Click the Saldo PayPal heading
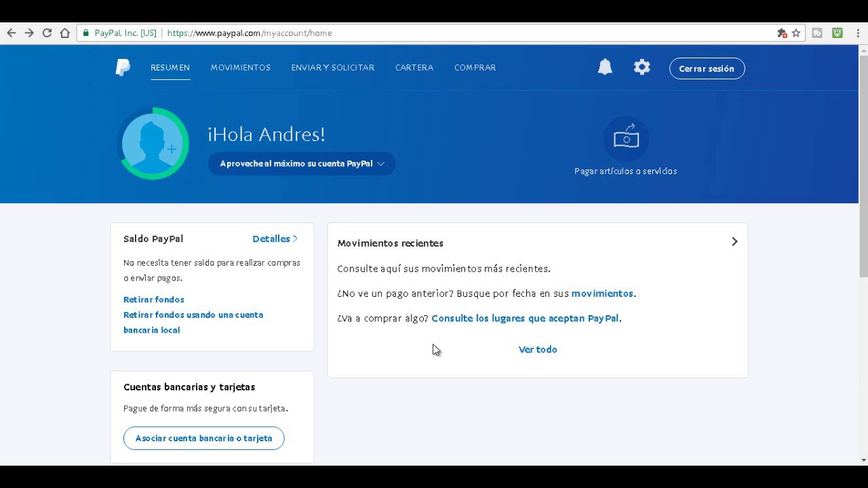Image resolution: width=868 pixels, height=488 pixels. (x=153, y=239)
